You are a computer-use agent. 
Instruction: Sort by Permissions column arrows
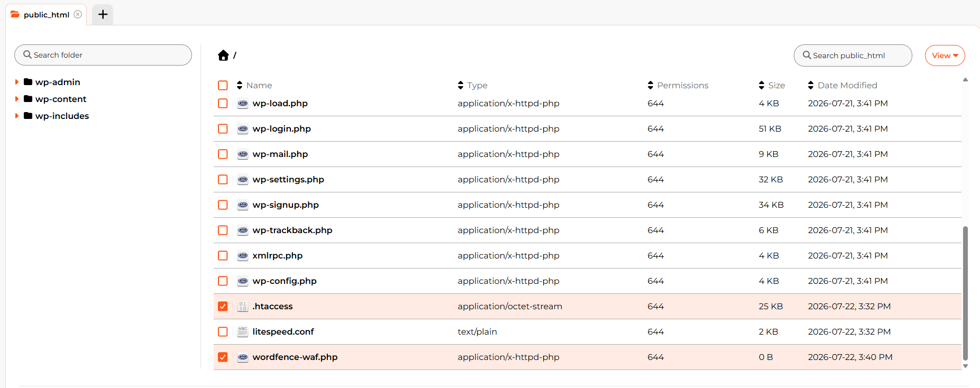point(651,85)
